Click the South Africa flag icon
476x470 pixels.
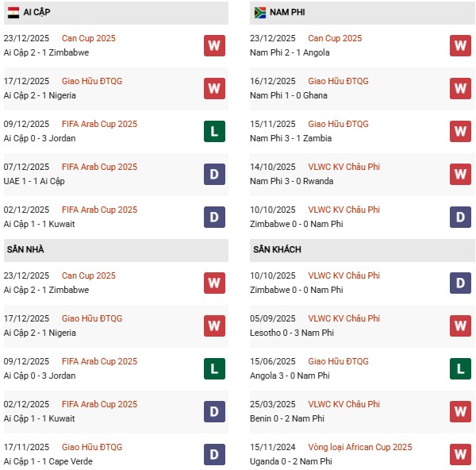[x=260, y=13]
